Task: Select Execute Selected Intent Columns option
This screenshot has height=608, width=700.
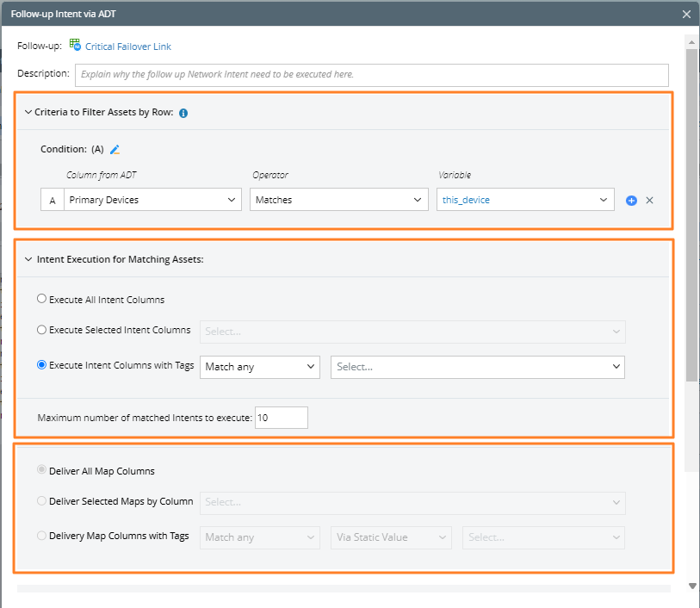Action: (x=42, y=330)
